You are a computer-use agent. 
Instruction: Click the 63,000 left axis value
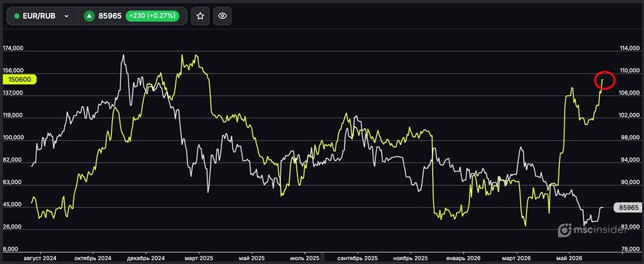[x=13, y=182]
